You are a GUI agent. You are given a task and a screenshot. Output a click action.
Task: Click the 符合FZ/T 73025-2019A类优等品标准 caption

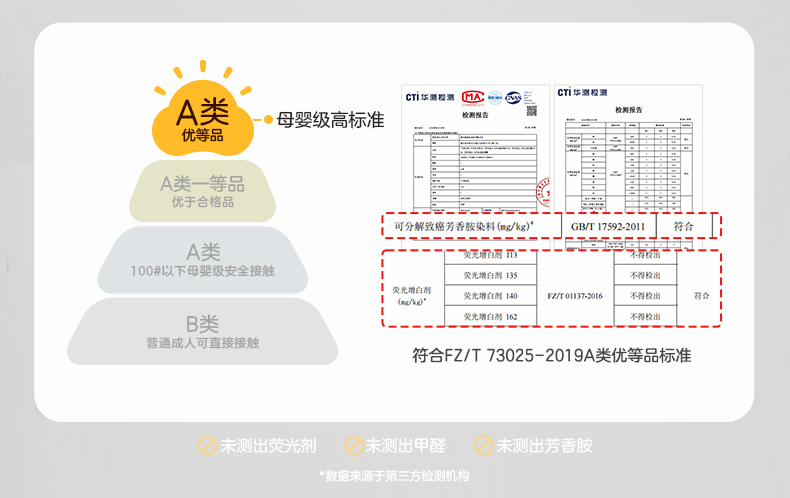tap(552, 355)
